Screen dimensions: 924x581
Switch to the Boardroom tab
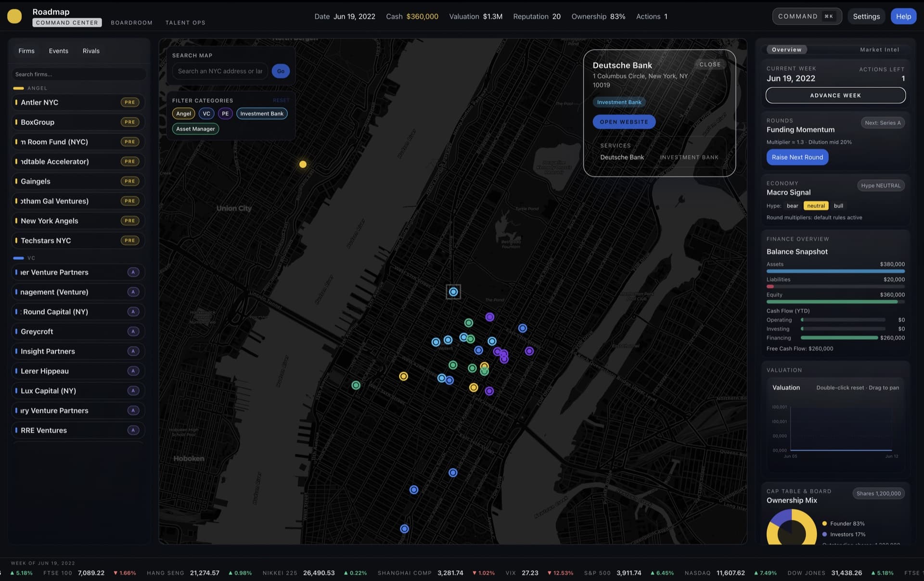click(x=131, y=23)
